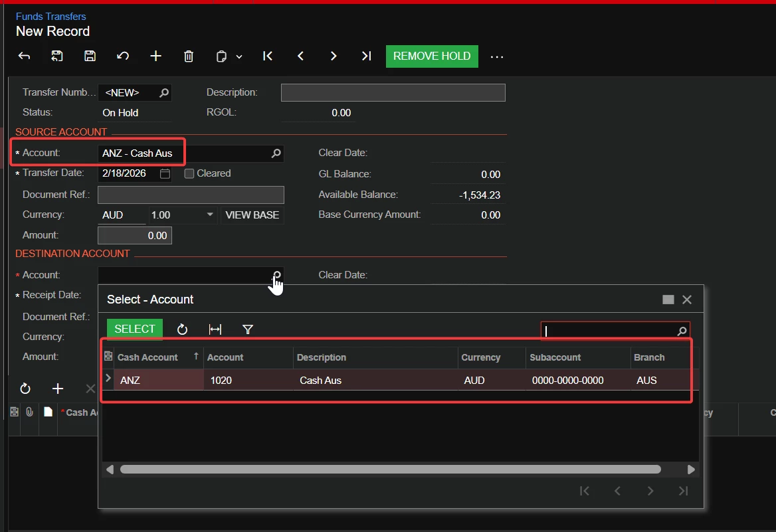Open destination Account lookup magnifier
This screenshot has height=532, width=776.
pyautogui.click(x=276, y=275)
